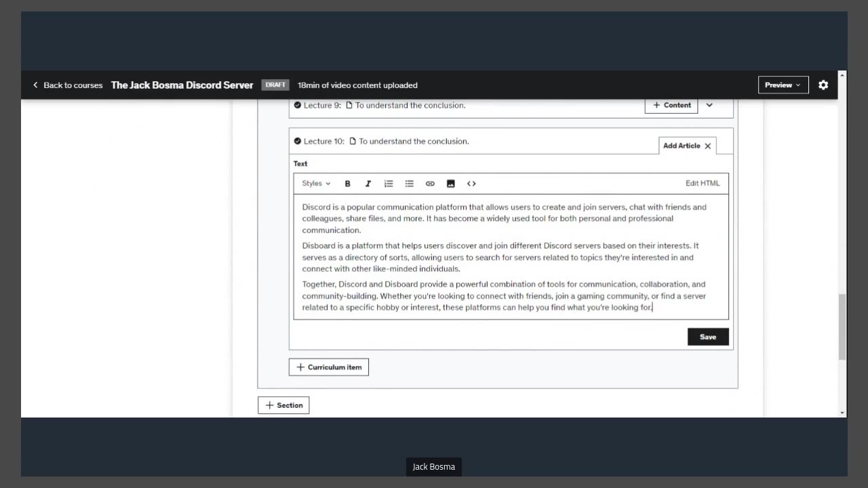Add a new curriculum item
Viewport: 868px width, 488px height.
[x=329, y=367]
